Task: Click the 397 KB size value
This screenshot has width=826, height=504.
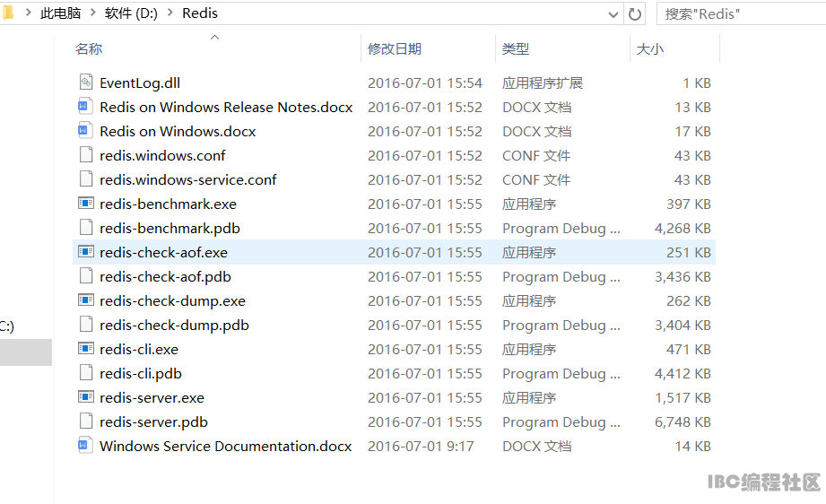Action: (689, 204)
